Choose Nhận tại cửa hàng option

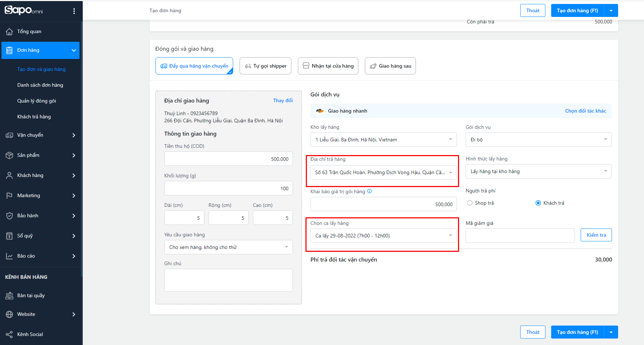(x=328, y=66)
